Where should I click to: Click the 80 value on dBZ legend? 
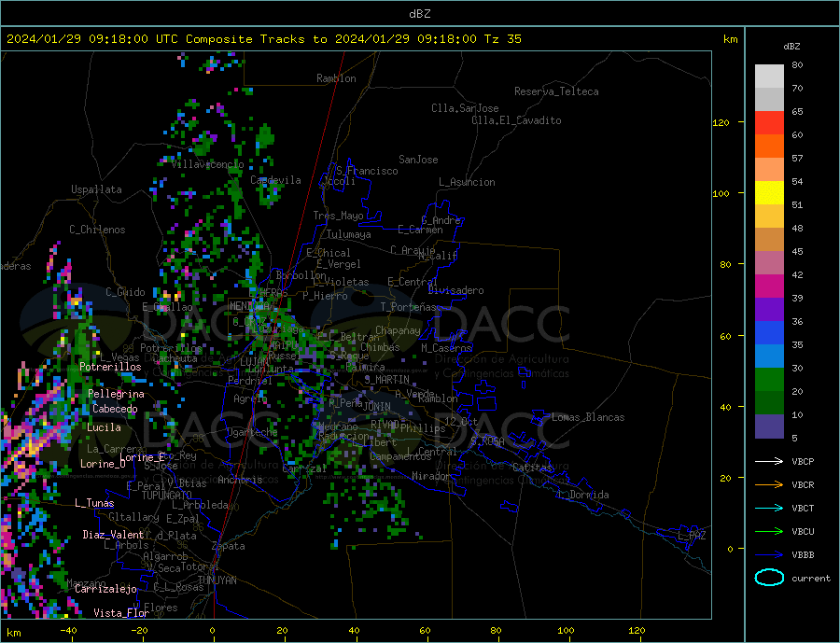pos(797,64)
